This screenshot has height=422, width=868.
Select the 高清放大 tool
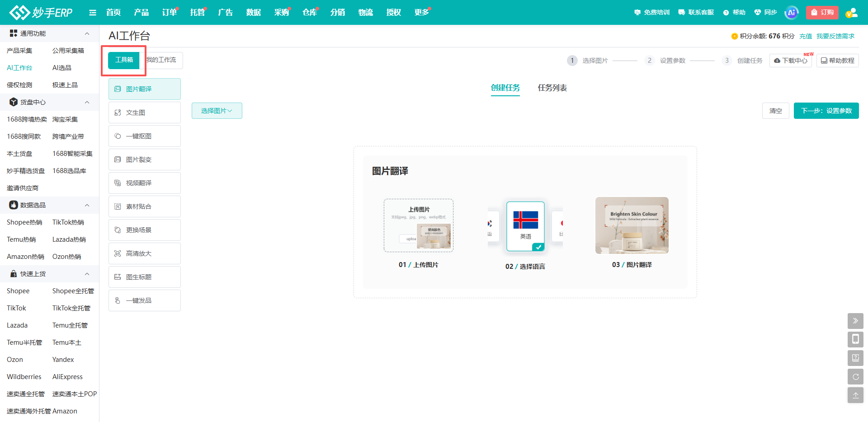pyautogui.click(x=145, y=253)
